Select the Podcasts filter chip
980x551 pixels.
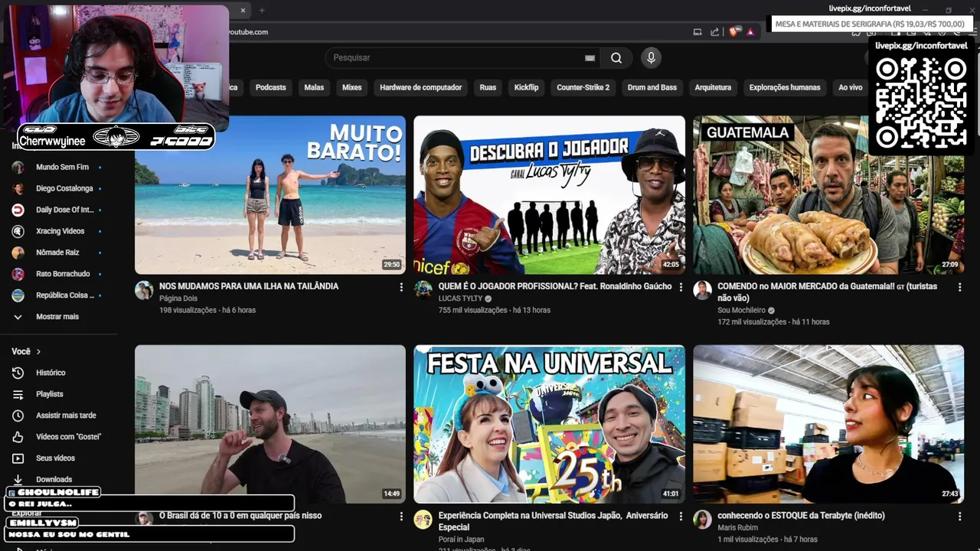click(x=270, y=87)
